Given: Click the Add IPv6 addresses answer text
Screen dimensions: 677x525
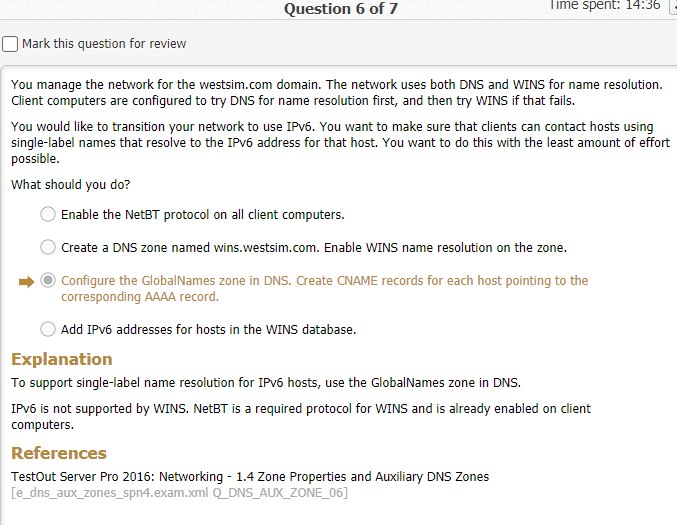Looking at the screenshot, I should [x=208, y=329].
